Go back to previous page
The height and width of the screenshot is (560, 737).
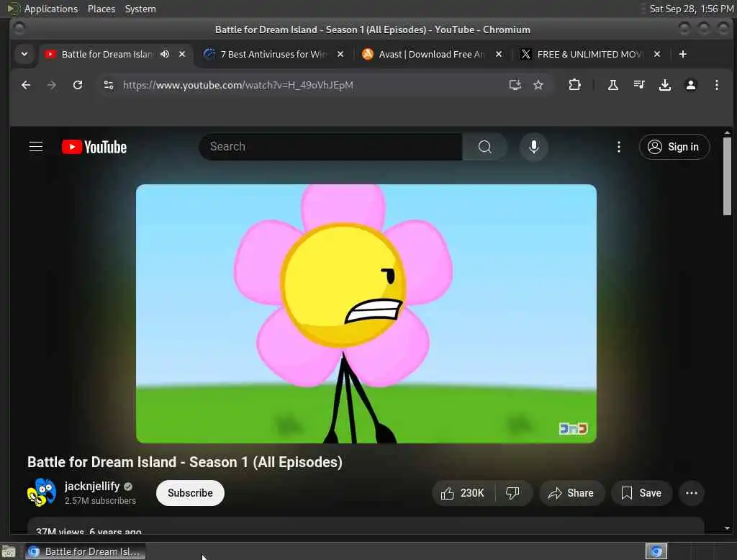[27, 85]
